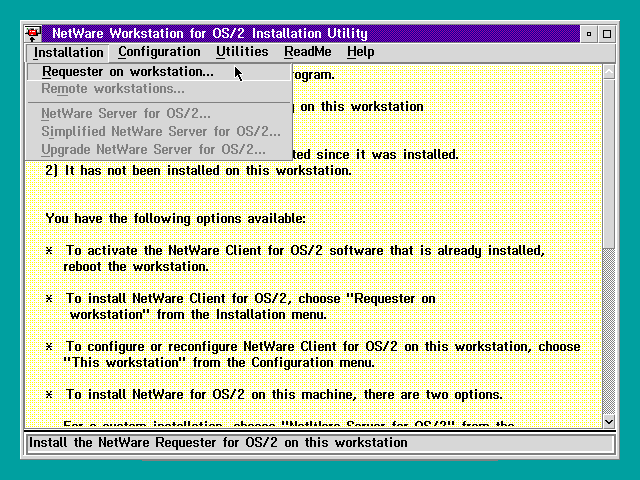The image size is (640, 480).
Task: Click the window title bar text
Action: click(x=210, y=33)
